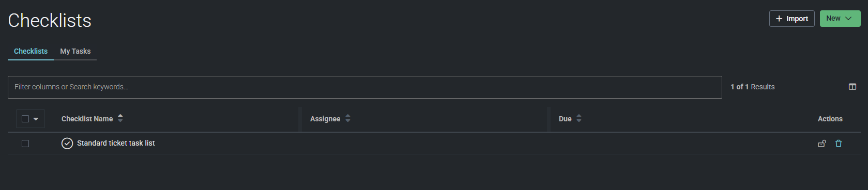Check the box for Standard ticket task list row
Screen dimensions: 868x190
[25, 144]
